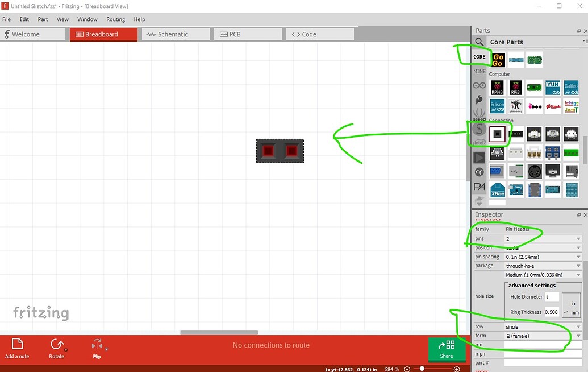The image size is (588, 372).
Task: Open the parts search magnifier tool
Action: (x=479, y=43)
